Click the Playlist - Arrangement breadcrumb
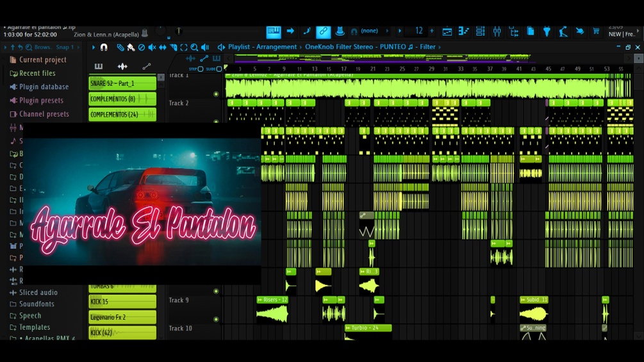The image size is (644, 362). point(263,47)
